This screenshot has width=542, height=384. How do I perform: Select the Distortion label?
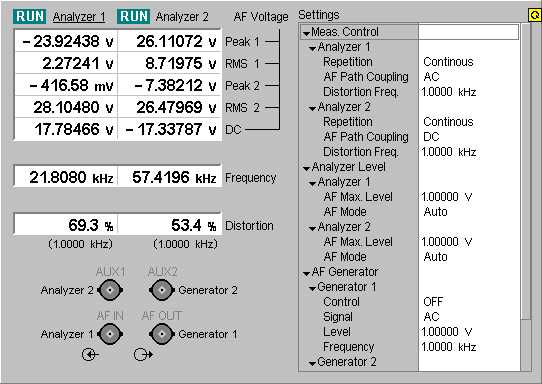(x=249, y=226)
